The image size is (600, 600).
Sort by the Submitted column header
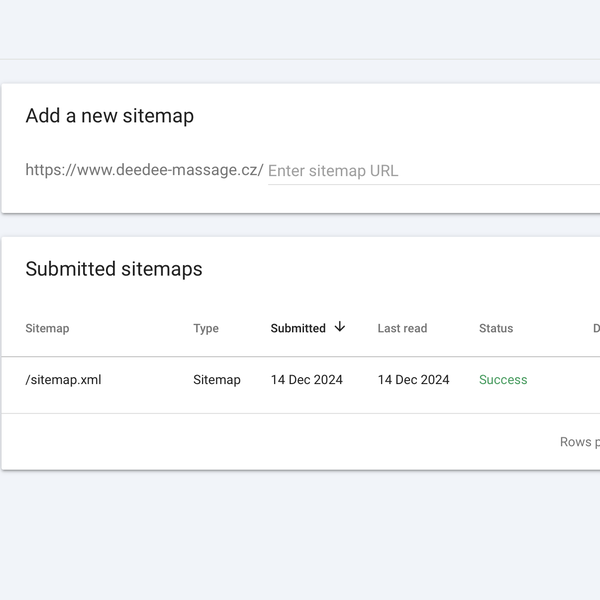click(x=298, y=328)
